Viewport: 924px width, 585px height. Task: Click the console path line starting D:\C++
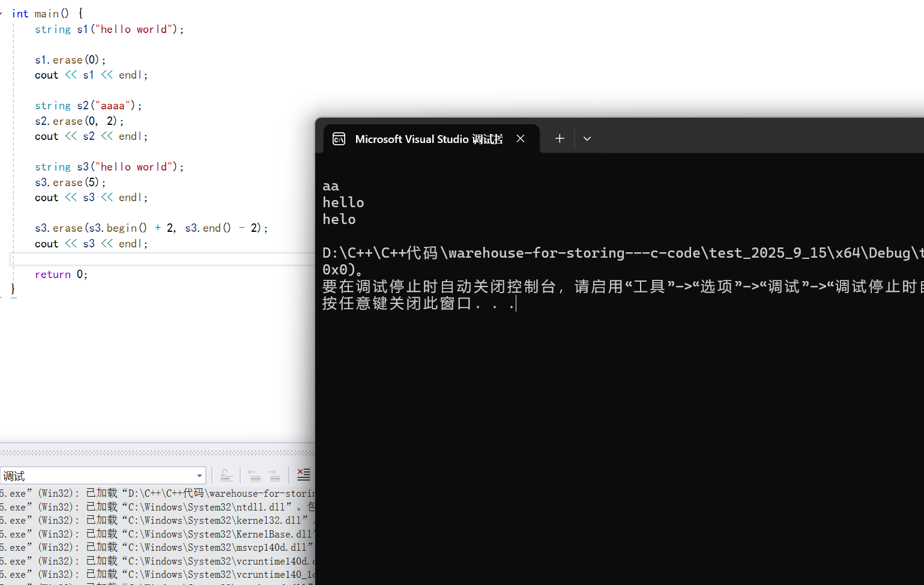(623, 253)
